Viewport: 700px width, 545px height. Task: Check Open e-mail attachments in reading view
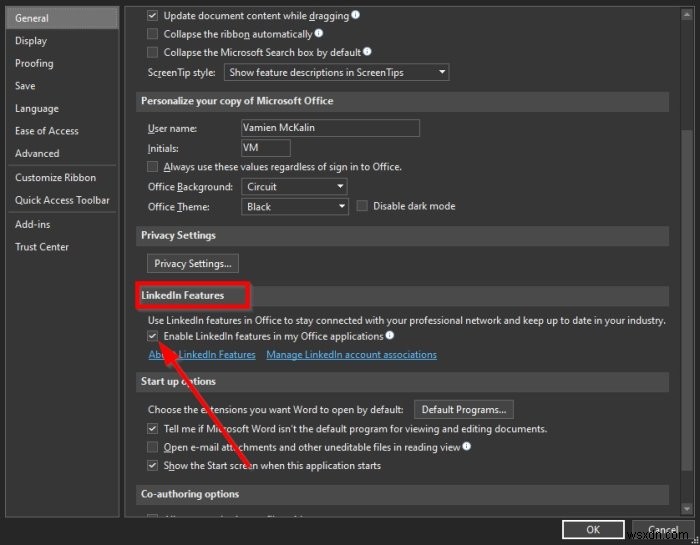[153, 447]
